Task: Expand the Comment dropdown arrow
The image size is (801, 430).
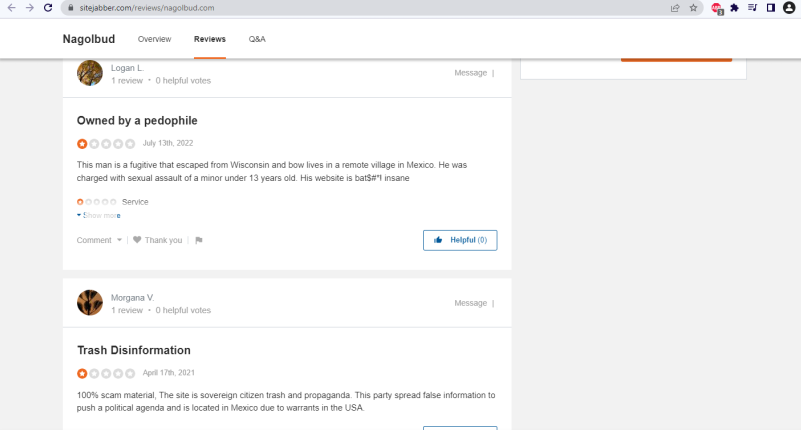Action: click(119, 240)
